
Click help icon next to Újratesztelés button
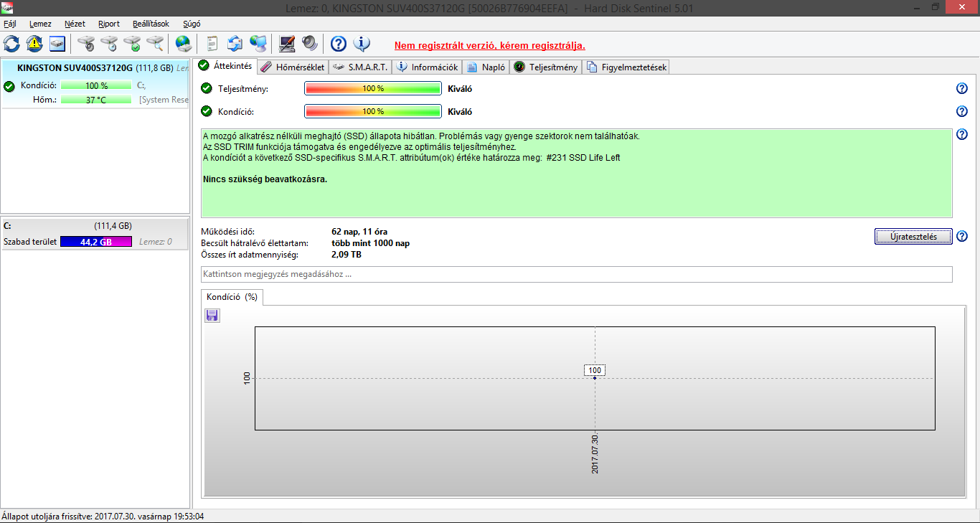tap(962, 236)
